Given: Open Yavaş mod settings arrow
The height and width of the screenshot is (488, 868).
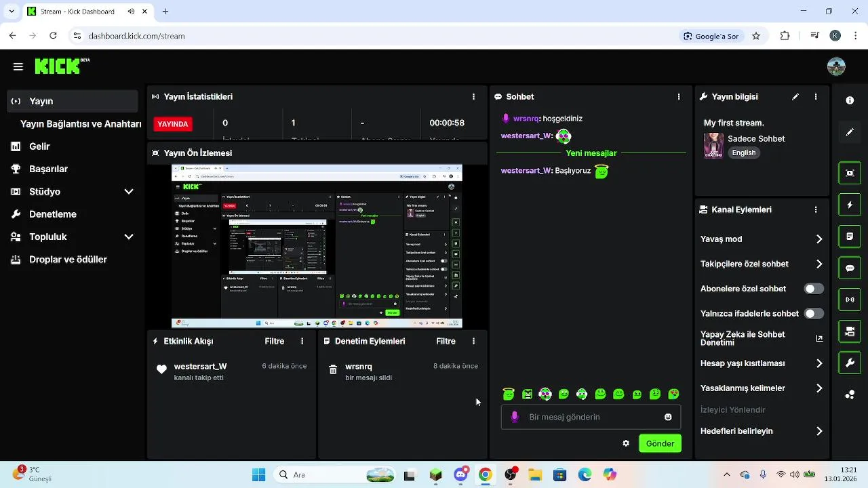Looking at the screenshot, I should click(x=819, y=239).
